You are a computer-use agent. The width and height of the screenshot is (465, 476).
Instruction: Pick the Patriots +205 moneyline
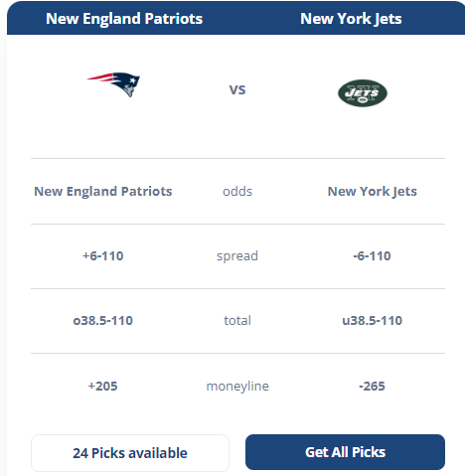[x=102, y=387]
